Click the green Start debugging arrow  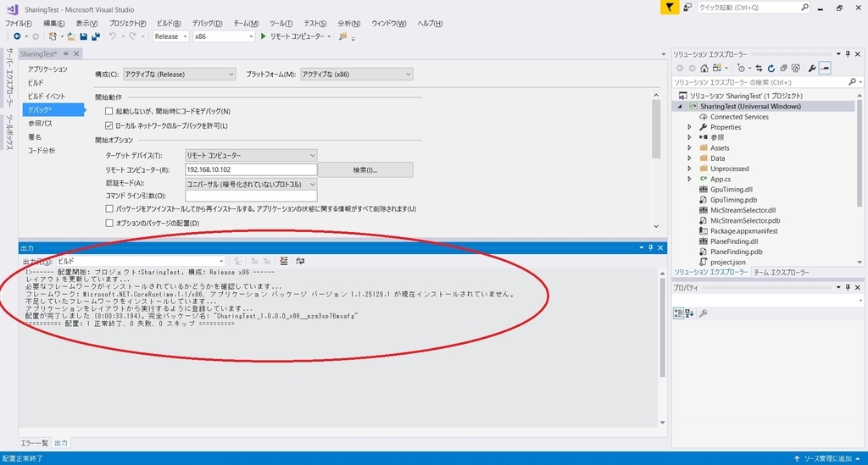(263, 36)
